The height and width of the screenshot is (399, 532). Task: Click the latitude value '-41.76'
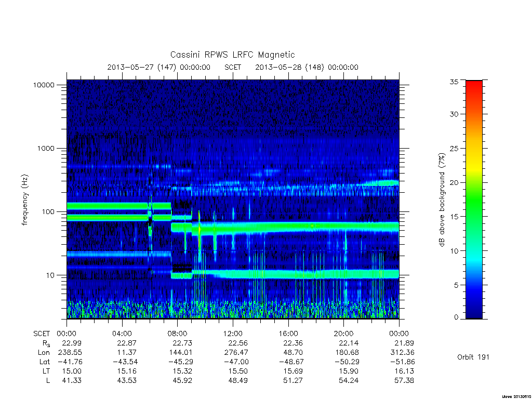click(x=70, y=362)
